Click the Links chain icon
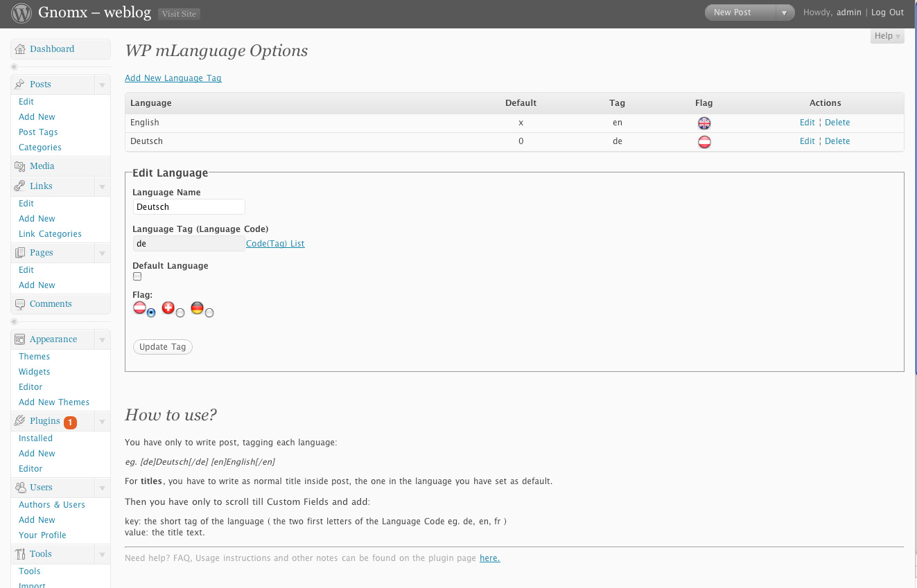Screen dimensions: 917x588 (x=20, y=186)
